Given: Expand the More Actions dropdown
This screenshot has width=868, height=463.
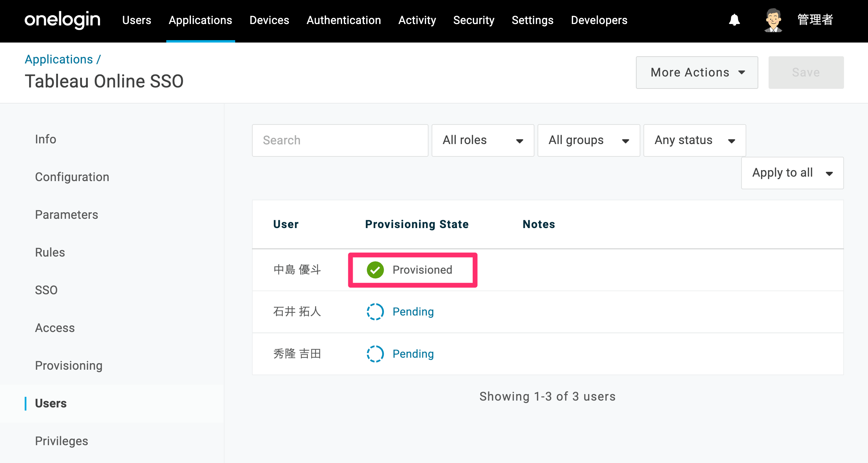Looking at the screenshot, I should coord(697,72).
